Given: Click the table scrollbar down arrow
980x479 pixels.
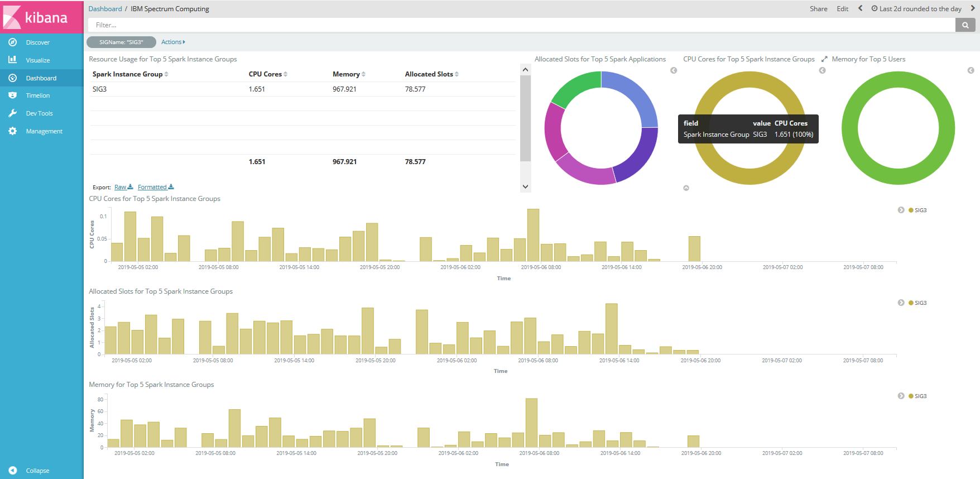Looking at the screenshot, I should (525, 186).
